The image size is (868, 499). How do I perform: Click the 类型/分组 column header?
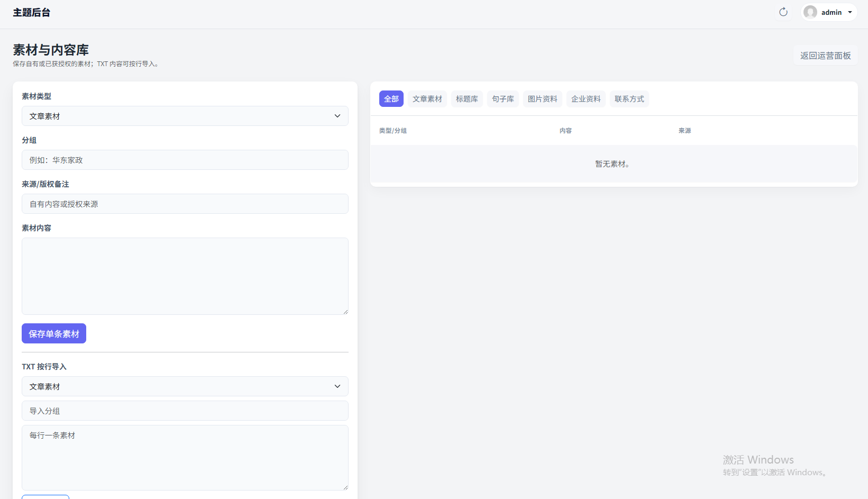click(x=393, y=131)
